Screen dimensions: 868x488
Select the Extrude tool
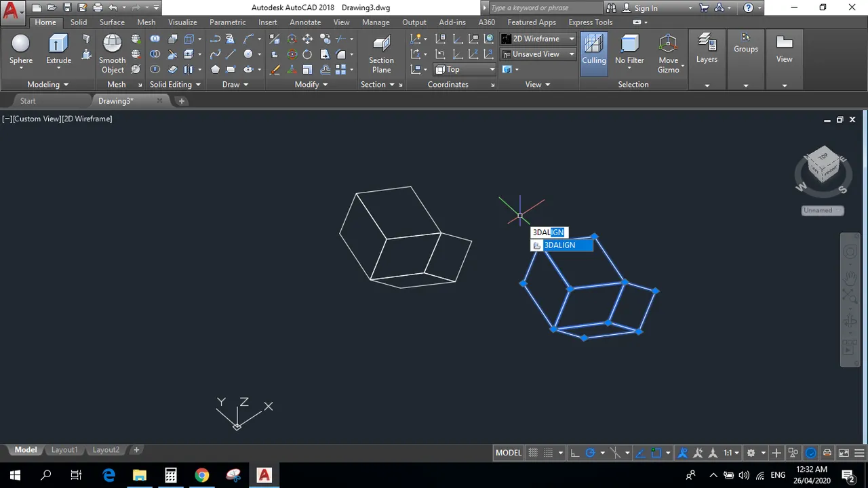pyautogui.click(x=58, y=49)
